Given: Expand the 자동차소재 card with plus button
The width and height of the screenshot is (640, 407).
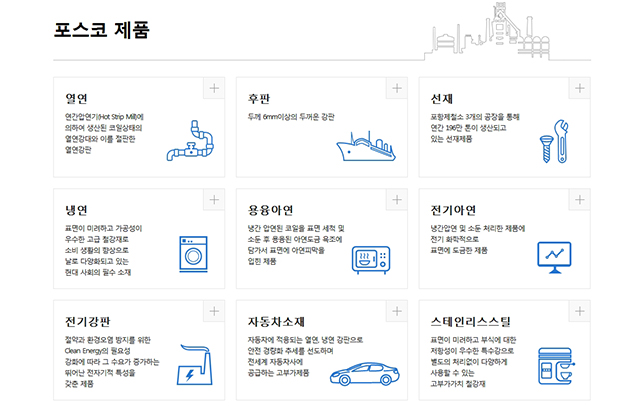Looking at the screenshot, I should point(397,311).
